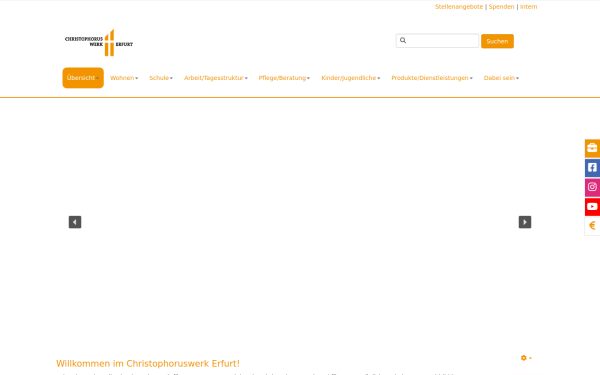Open the YouTube sidebar icon
The height and width of the screenshot is (375, 600).
(x=592, y=207)
